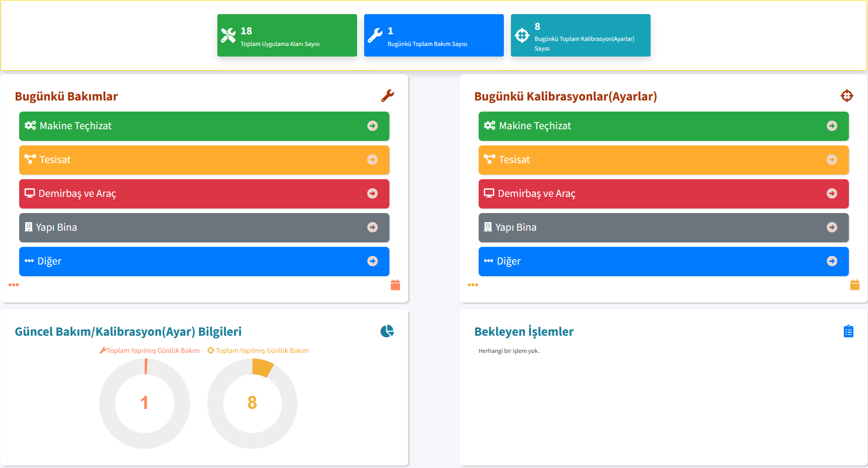The width and height of the screenshot is (868, 468).
Task: Open Bugünkü Toplam Kalibrasyon Sayısı teal card
Action: point(581,35)
